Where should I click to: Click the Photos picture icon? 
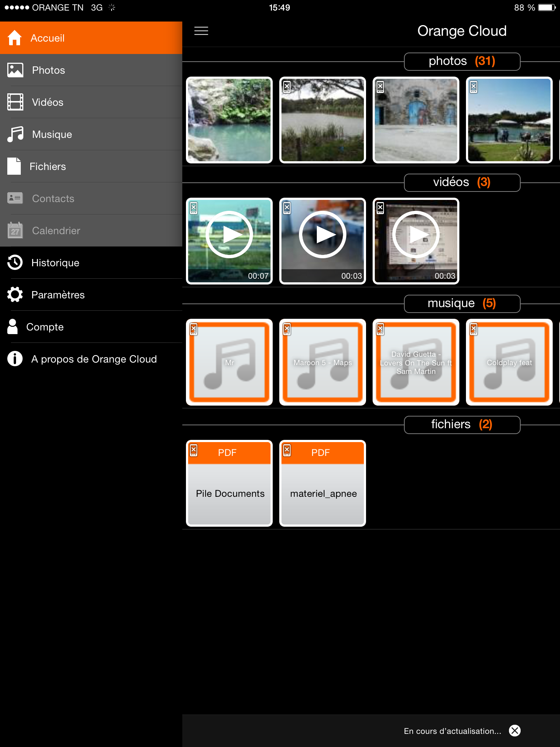tap(15, 70)
